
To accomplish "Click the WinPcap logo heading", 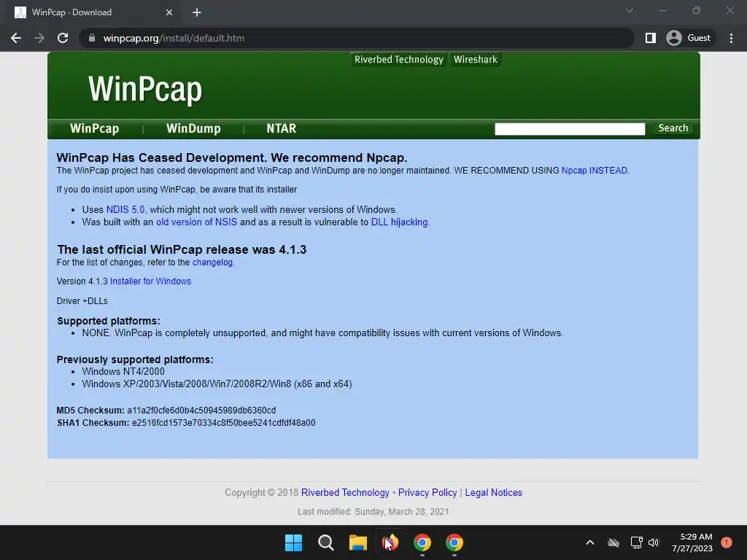I will pyautogui.click(x=145, y=89).
